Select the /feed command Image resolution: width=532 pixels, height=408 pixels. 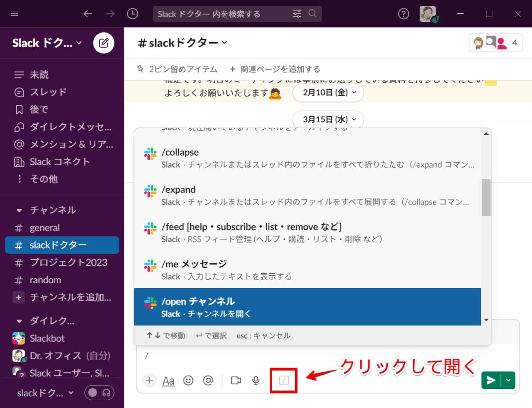[x=308, y=233]
